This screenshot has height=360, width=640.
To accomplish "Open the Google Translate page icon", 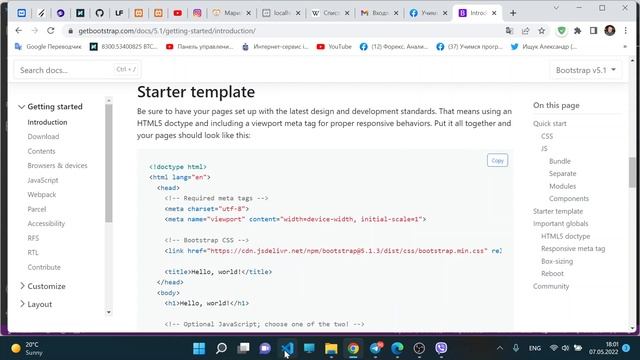I will [x=509, y=31].
